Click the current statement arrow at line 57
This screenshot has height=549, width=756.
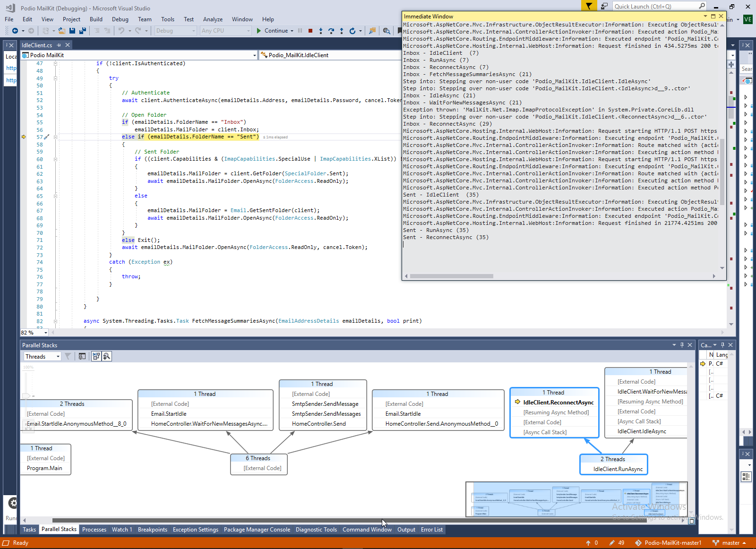point(24,137)
